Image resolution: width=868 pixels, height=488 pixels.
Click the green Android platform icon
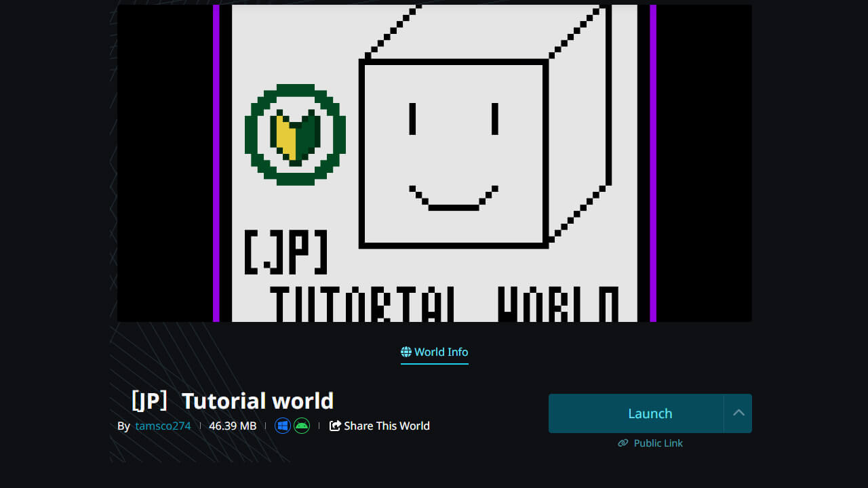tap(302, 426)
